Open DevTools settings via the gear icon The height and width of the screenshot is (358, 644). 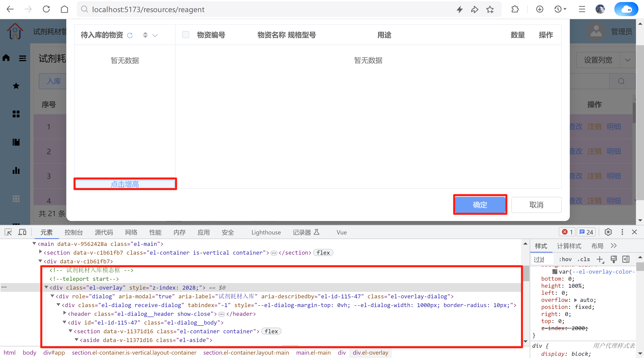pos(608,232)
